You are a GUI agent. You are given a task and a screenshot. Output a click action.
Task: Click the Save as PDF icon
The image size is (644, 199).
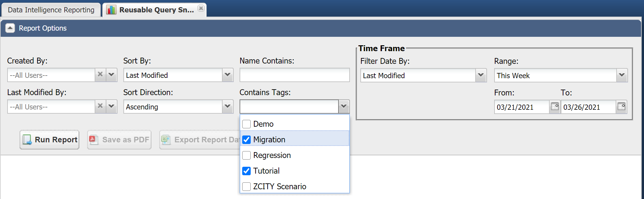[94, 140]
